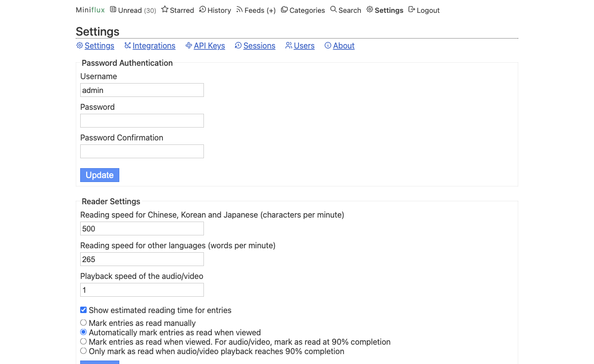Click the Settings gear icon in header
Image resolution: width=594 pixels, height=364 pixels.
(x=370, y=9)
